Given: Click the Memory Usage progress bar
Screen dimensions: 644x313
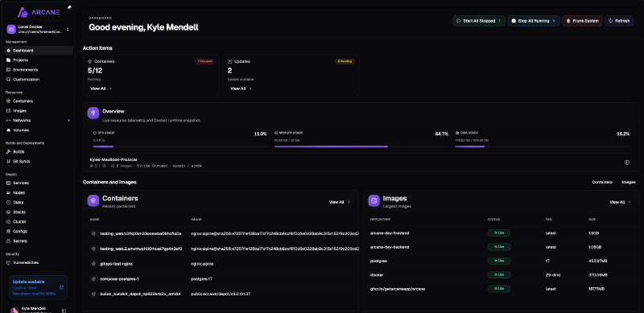Looking at the screenshot, I should (x=361, y=146).
